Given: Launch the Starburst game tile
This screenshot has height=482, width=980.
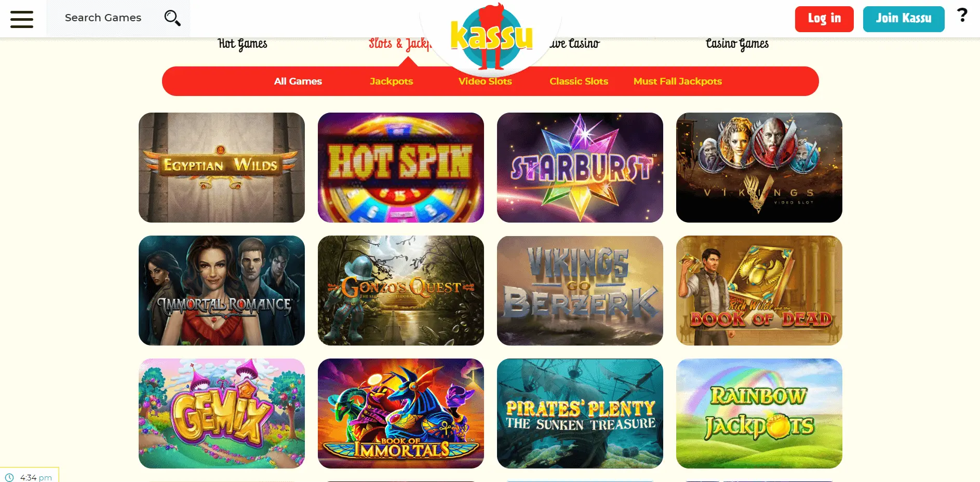Looking at the screenshot, I should pyautogui.click(x=580, y=168).
